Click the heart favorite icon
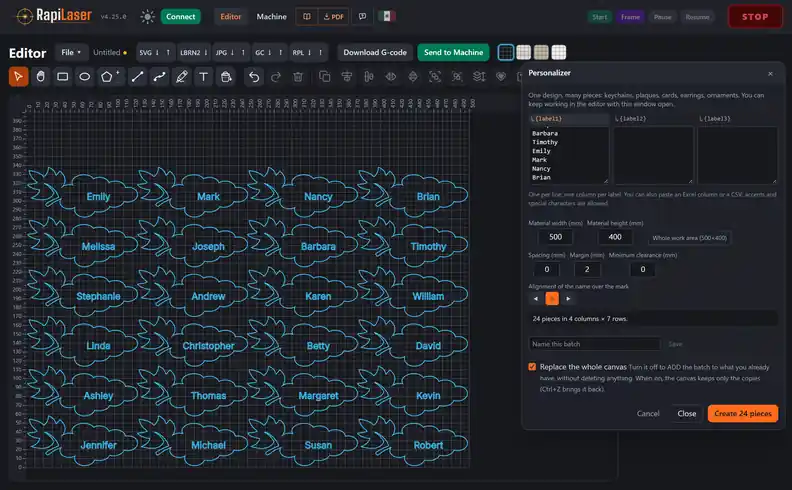The image size is (792, 490). (501, 77)
